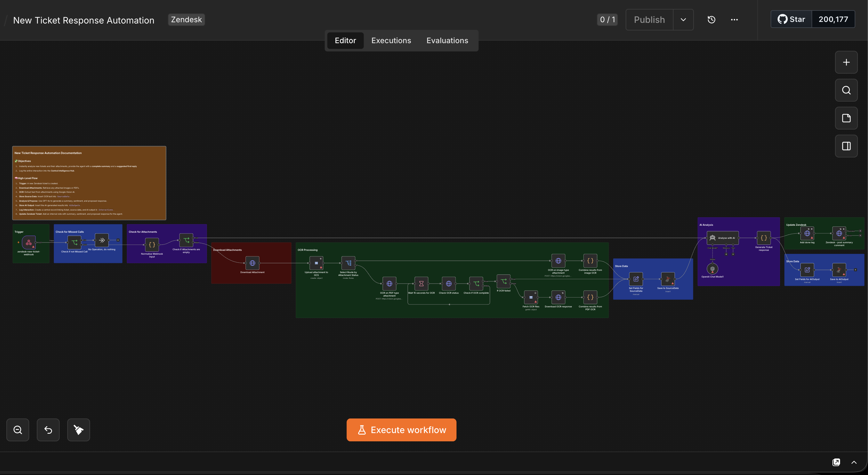Image resolution: width=868 pixels, height=475 pixels.
Task: Select the Save to SourceData node
Action: click(668, 279)
